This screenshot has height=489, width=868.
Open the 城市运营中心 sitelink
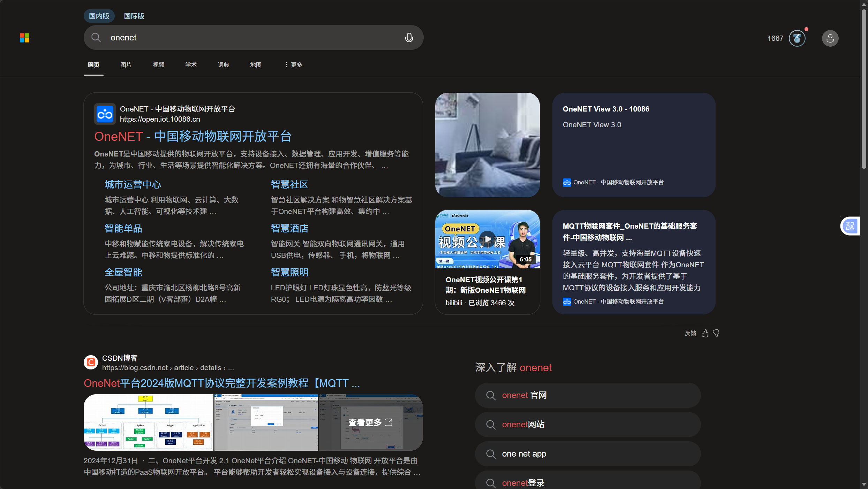point(133,184)
